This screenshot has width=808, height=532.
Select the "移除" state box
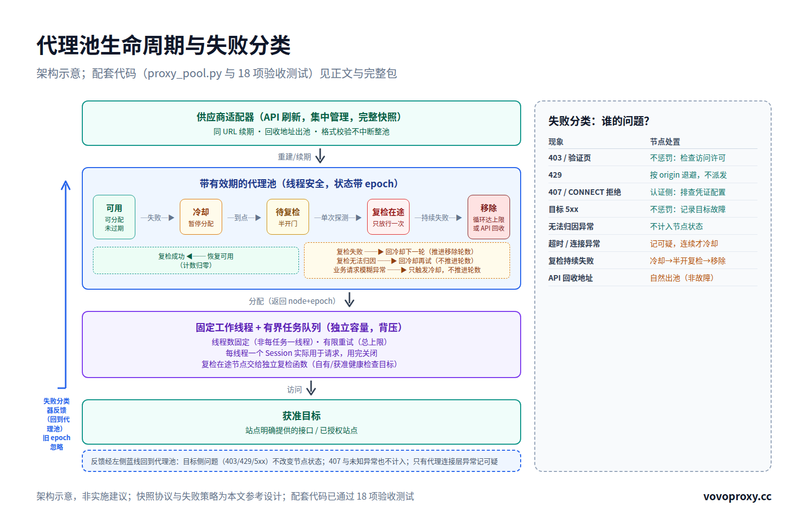pyautogui.click(x=489, y=217)
